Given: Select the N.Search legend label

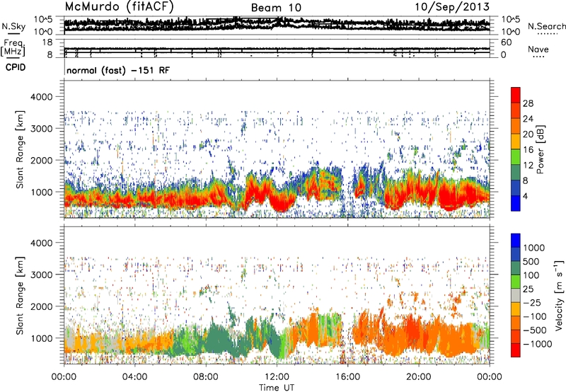Looking at the screenshot, I should pos(546,26).
